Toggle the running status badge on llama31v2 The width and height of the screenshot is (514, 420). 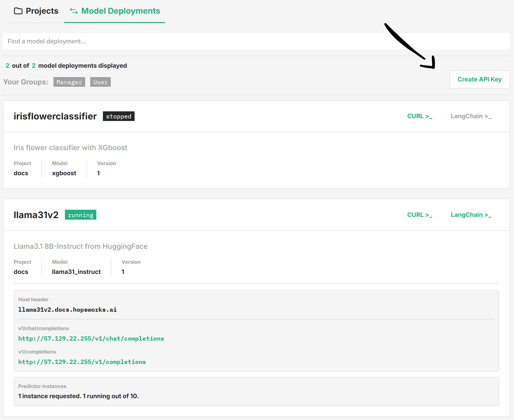(80, 215)
